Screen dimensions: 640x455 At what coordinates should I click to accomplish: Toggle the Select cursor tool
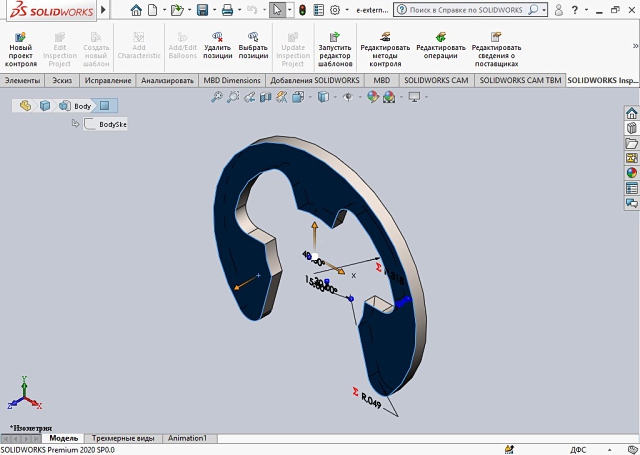click(278, 10)
